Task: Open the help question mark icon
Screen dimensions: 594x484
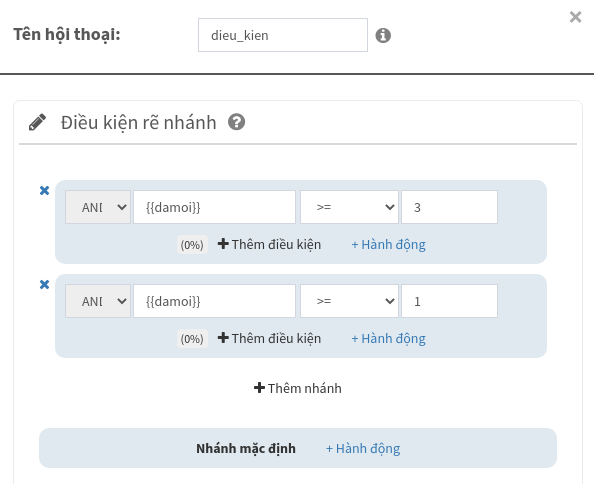Action: pyautogui.click(x=236, y=122)
